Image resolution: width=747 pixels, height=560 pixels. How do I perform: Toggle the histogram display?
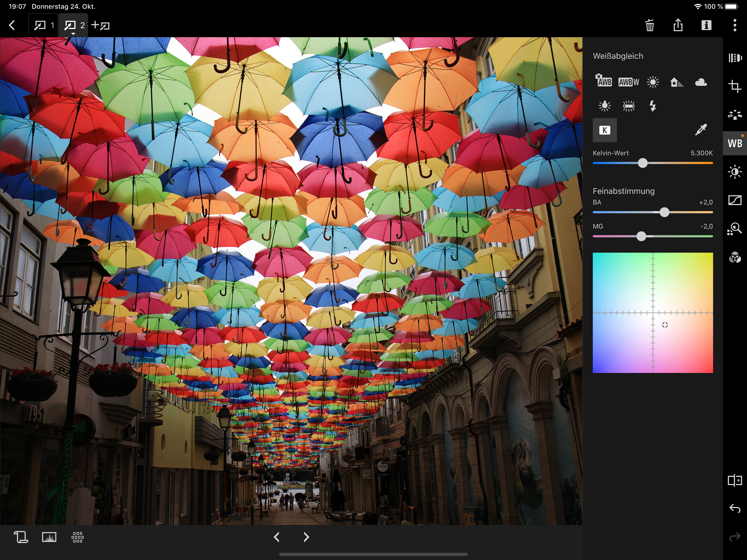[x=49, y=537]
